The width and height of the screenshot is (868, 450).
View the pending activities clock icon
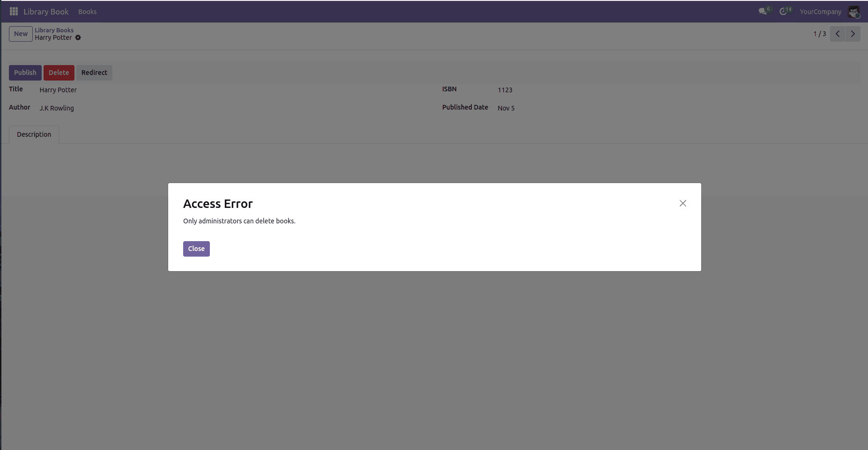tap(784, 10)
